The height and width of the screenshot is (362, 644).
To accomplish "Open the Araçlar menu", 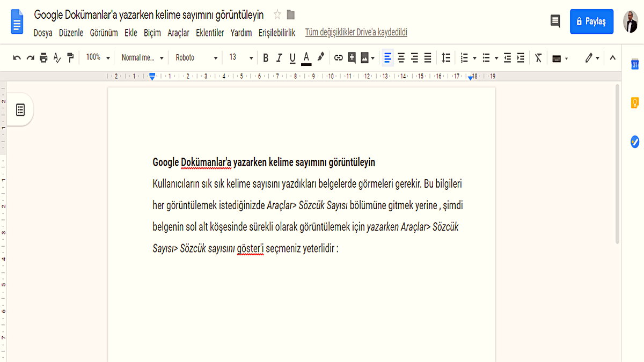I will coord(178,33).
